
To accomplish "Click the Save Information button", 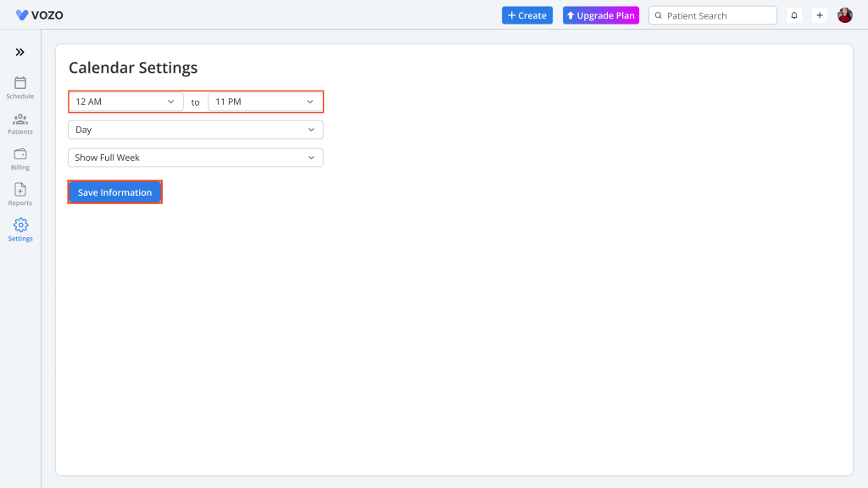I will [114, 192].
